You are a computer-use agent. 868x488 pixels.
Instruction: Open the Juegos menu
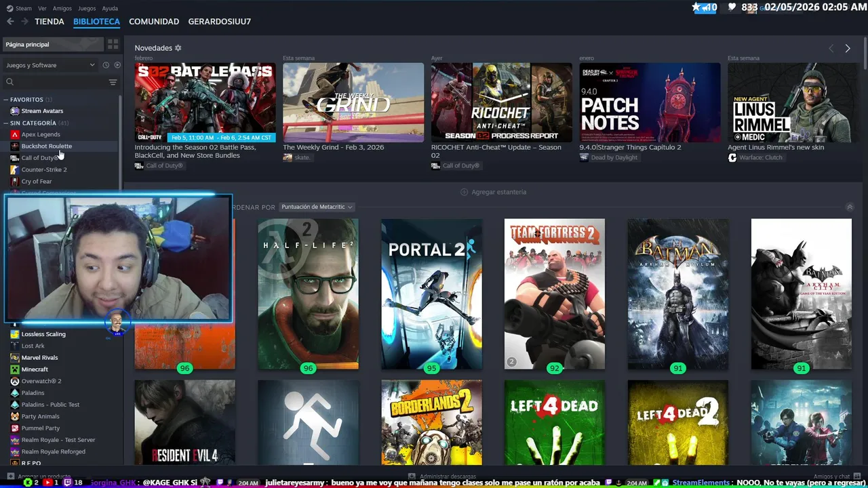(x=87, y=8)
